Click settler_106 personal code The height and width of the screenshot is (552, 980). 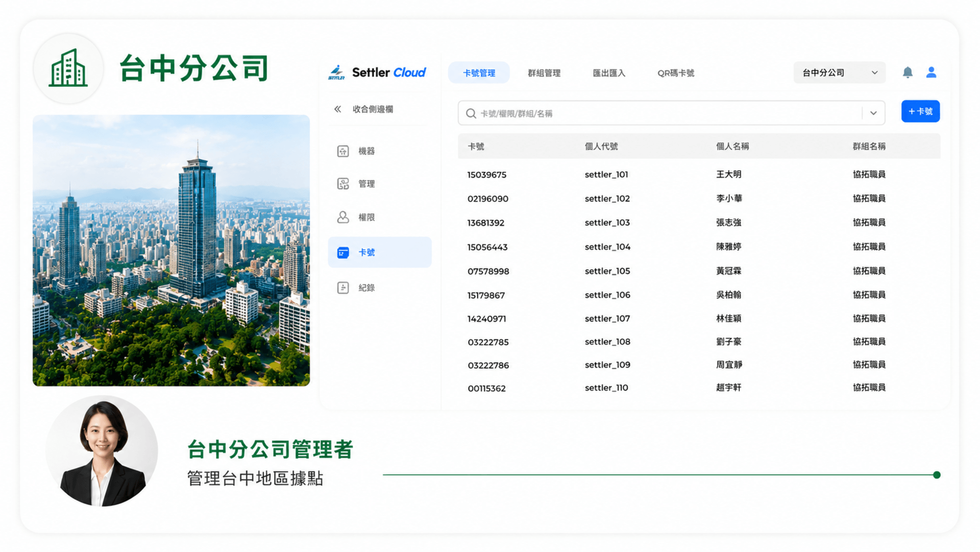(x=607, y=295)
